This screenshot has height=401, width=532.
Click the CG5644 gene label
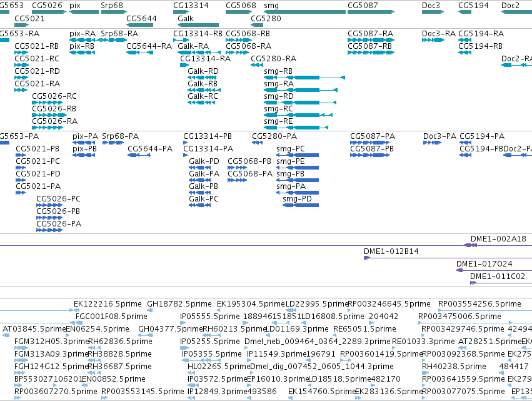(x=141, y=18)
